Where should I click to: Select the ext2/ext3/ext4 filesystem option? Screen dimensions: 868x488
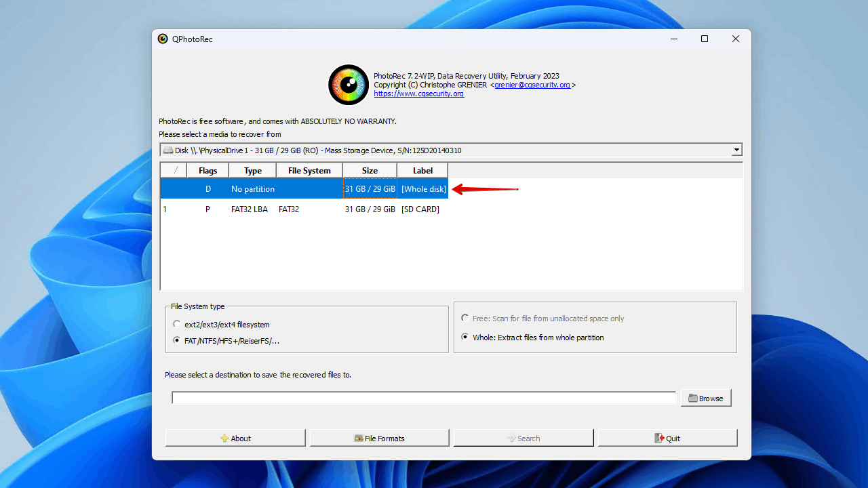click(x=221, y=325)
